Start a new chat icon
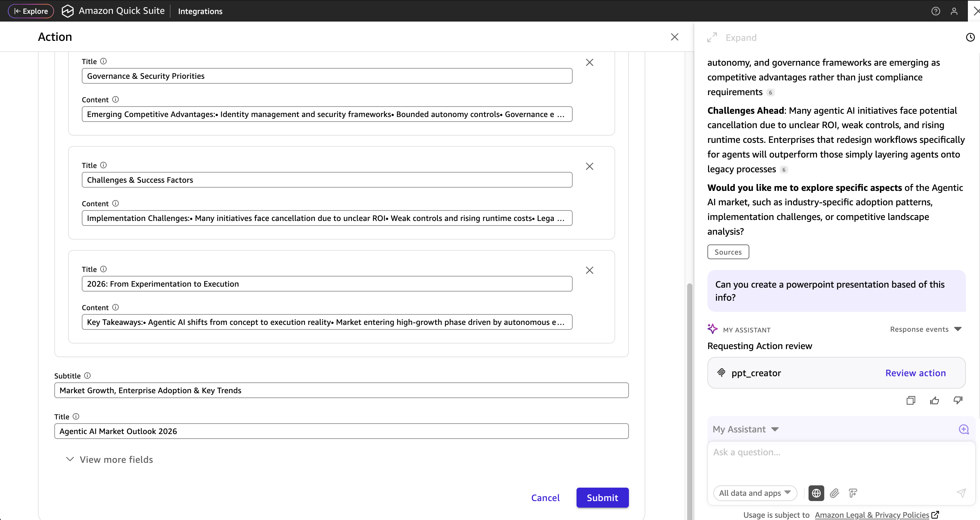 pyautogui.click(x=964, y=429)
